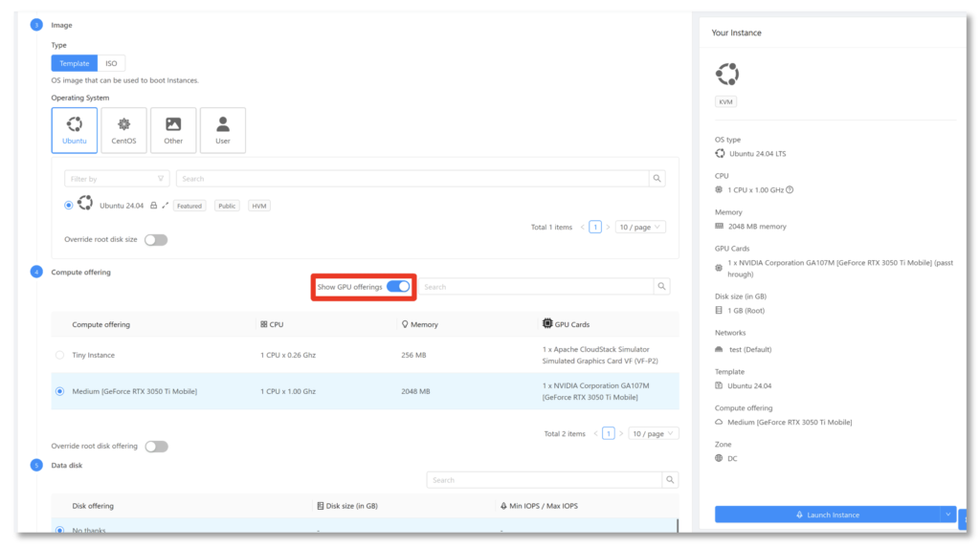Click the 256 MB memory cell
The width and height of the screenshot is (980, 548).
[x=413, y=355]
